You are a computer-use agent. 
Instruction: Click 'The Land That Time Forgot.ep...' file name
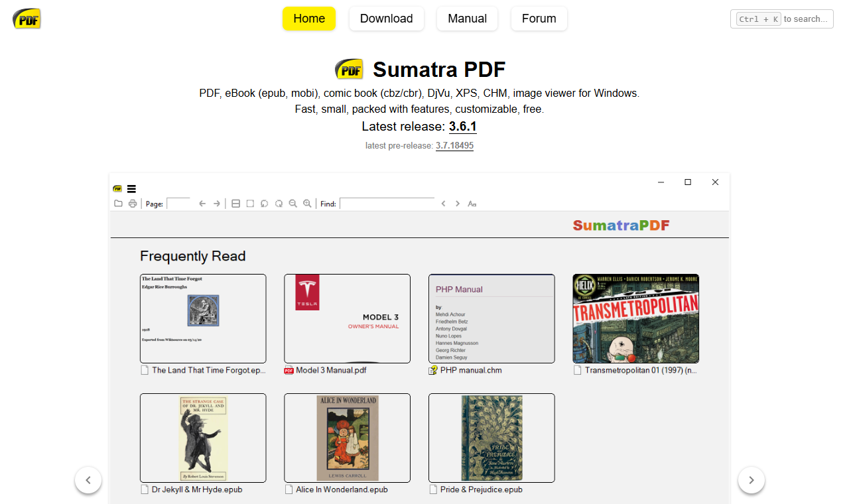tap(209, 370)
